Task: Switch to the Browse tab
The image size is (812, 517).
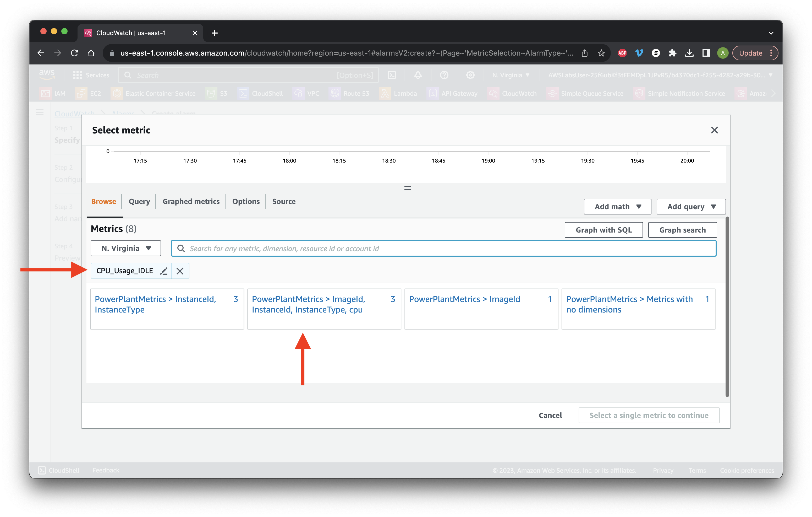Action: pyautogui.click(x=103, y=201)
